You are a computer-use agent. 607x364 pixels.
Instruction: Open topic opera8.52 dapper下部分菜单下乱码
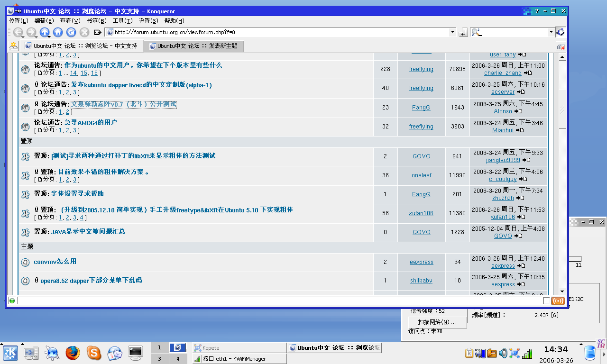[x=91, y=281]
